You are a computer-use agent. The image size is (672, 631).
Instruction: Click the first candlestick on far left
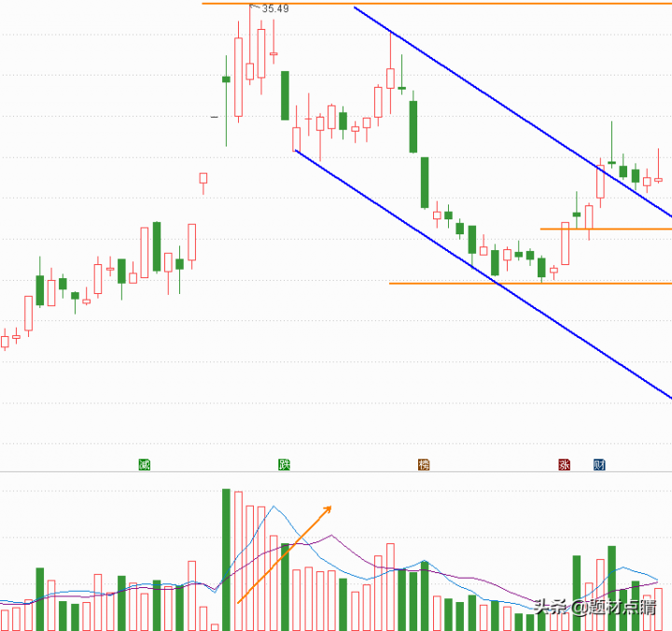pyautogui.click(x=5, y=340)
